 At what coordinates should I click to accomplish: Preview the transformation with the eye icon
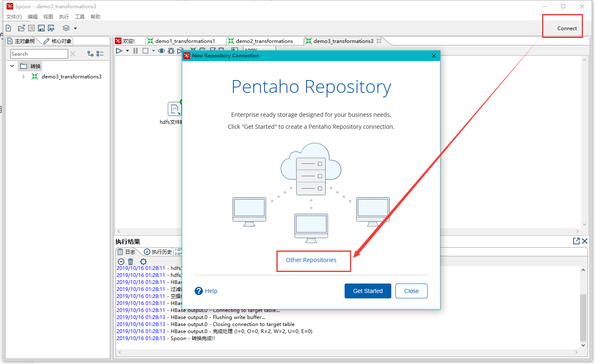tap(162, 51)
